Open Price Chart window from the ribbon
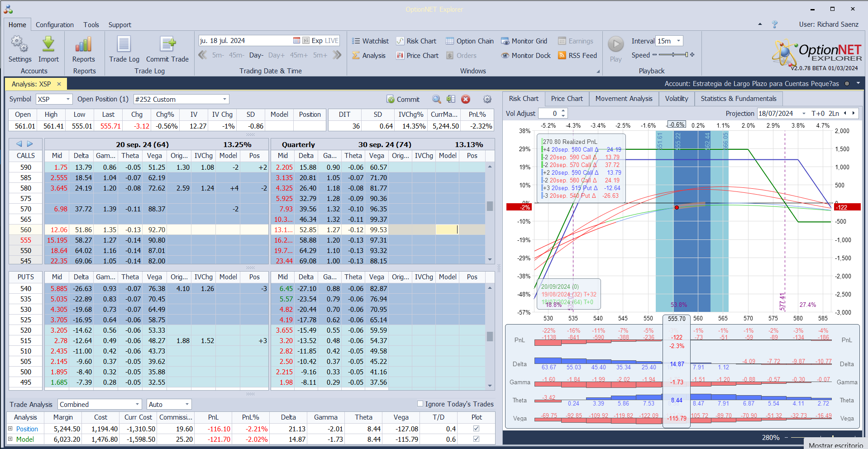 (417, 55)
